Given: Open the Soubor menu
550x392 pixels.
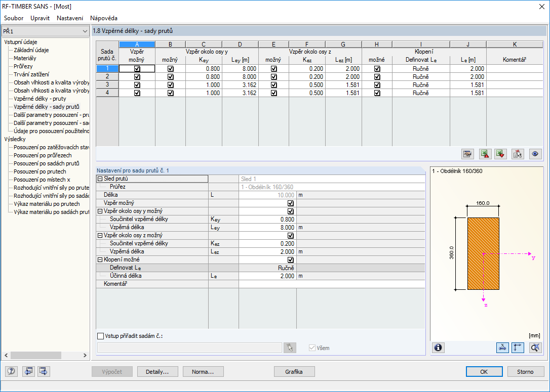Looking at the screenshot, I should point(14,18).
